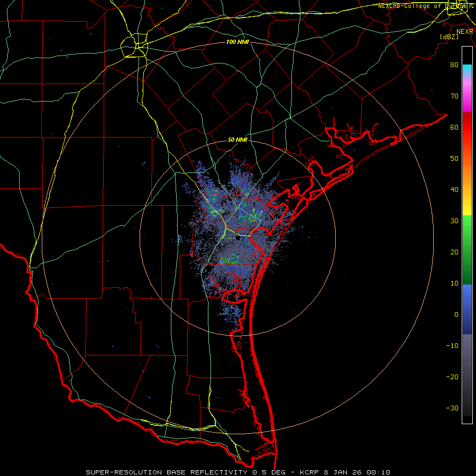Click the KCRP station identifier
476x476 pixels.
[309, 472]
